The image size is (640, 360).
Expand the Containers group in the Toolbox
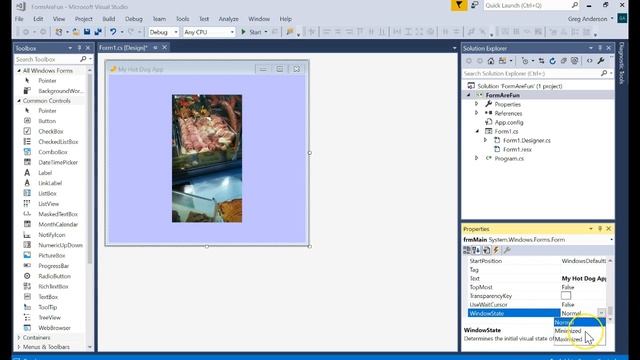[19, 338]
